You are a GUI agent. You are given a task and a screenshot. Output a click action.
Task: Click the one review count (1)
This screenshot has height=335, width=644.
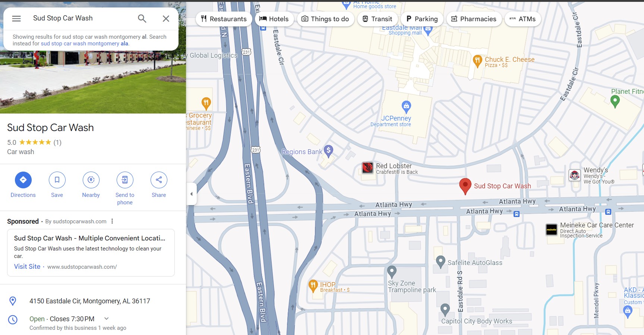tap(57, 142)
